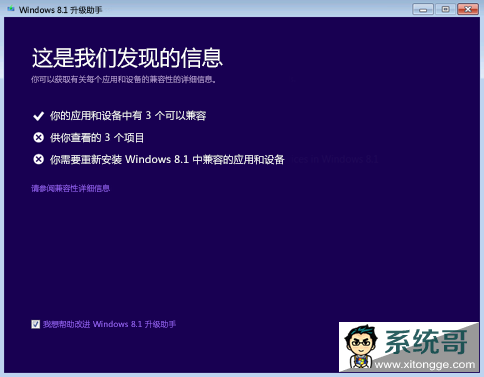Close the Windows 8.1 升级助手 window

click(468, 9)
